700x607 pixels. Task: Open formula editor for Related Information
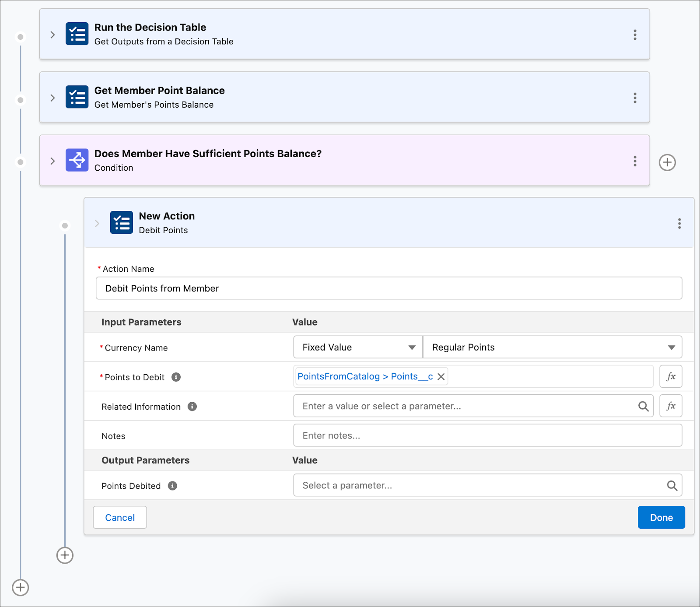(671, 406)
